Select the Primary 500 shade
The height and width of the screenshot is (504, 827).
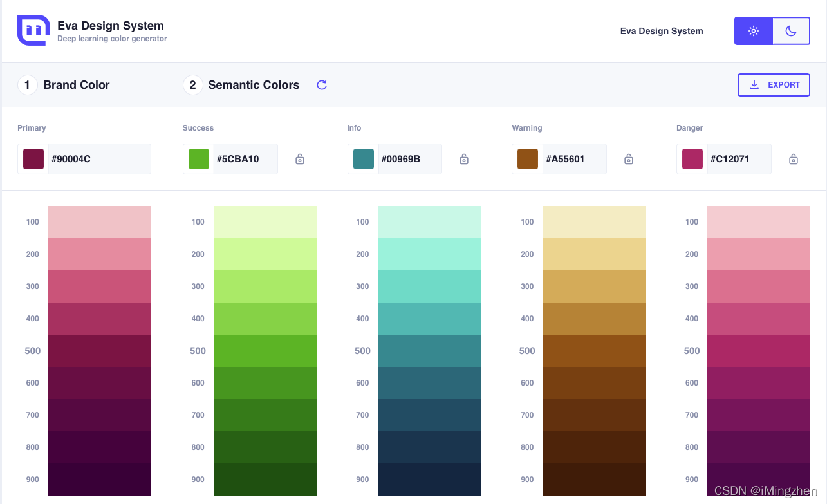click(x=100, y=351)
